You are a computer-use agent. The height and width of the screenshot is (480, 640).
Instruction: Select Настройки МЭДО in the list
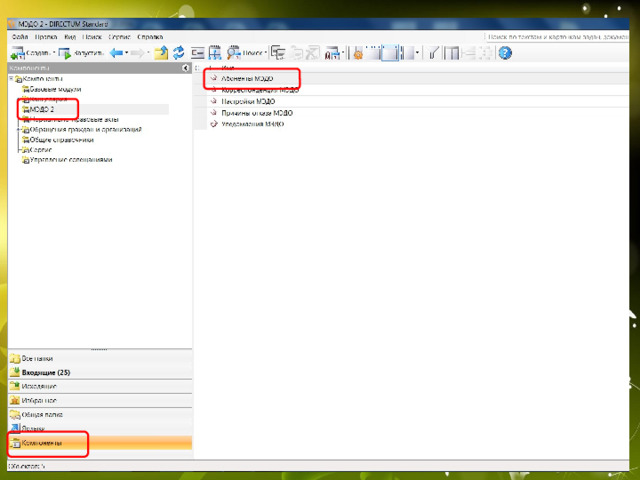point(248,101)
